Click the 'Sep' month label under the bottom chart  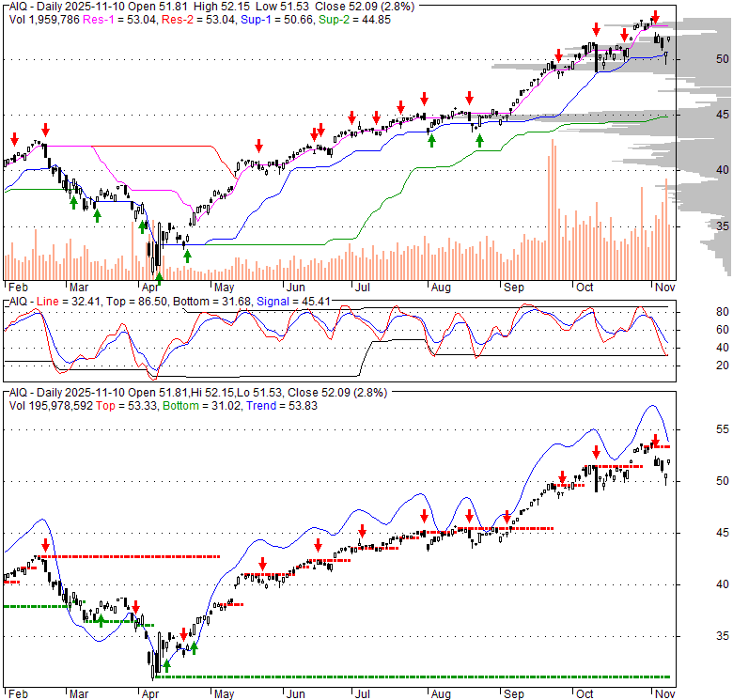click(514, 694)
